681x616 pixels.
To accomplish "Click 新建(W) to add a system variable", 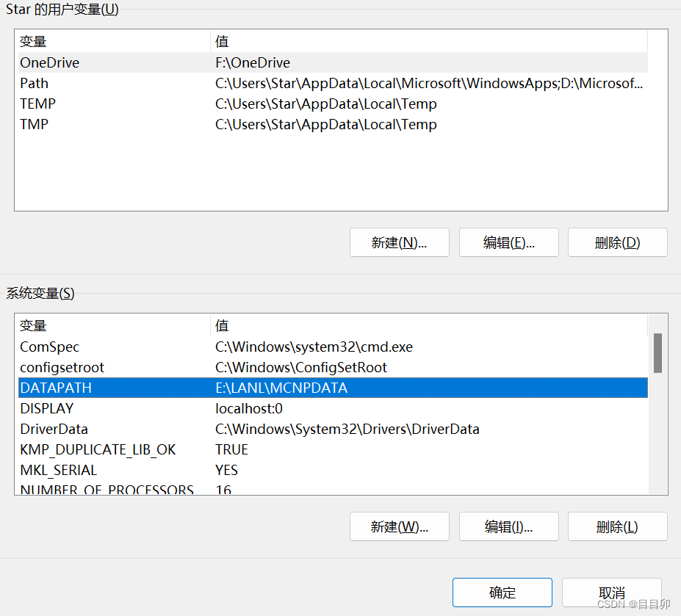I will click(399, 526).
